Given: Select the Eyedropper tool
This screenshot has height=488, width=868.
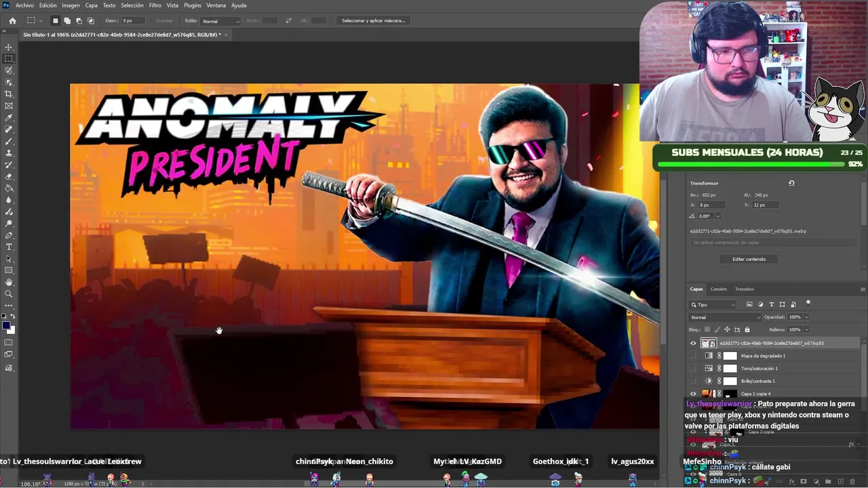Looking at the screenshot, I should (x=9, y=118).
